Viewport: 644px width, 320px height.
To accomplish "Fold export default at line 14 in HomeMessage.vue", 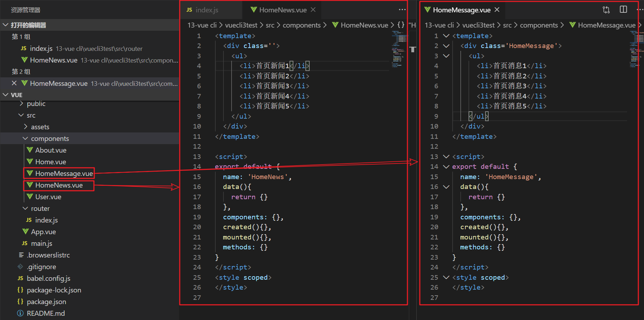I will coord(446,166).
